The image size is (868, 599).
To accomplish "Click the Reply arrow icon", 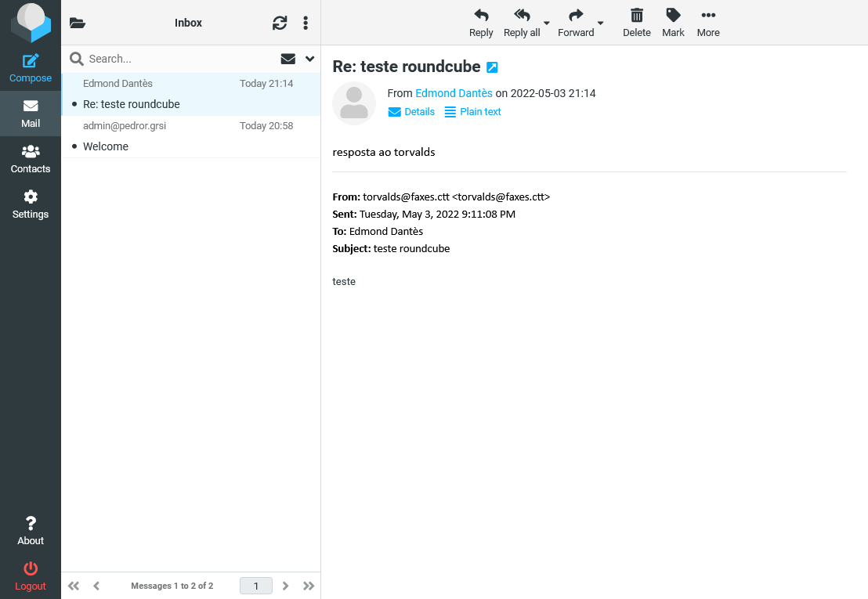I will pos(481,16).
